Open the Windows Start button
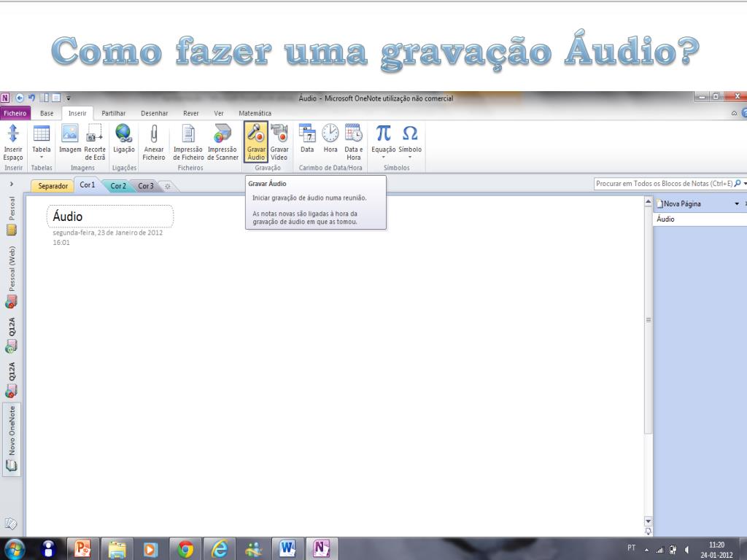Image resolution: width=747 pixels, height=560 pixels. pos(14,549)
